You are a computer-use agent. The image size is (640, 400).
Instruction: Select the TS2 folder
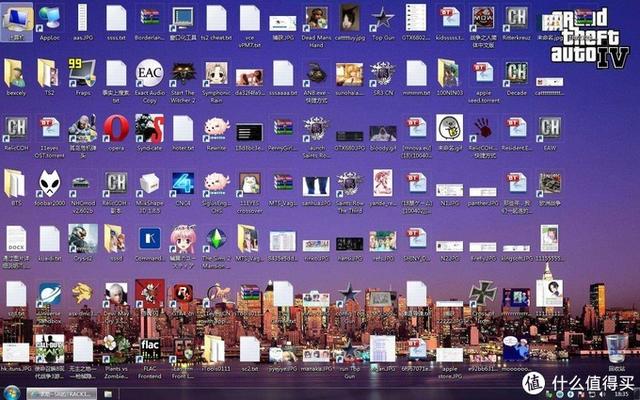[x=49, y=73]
